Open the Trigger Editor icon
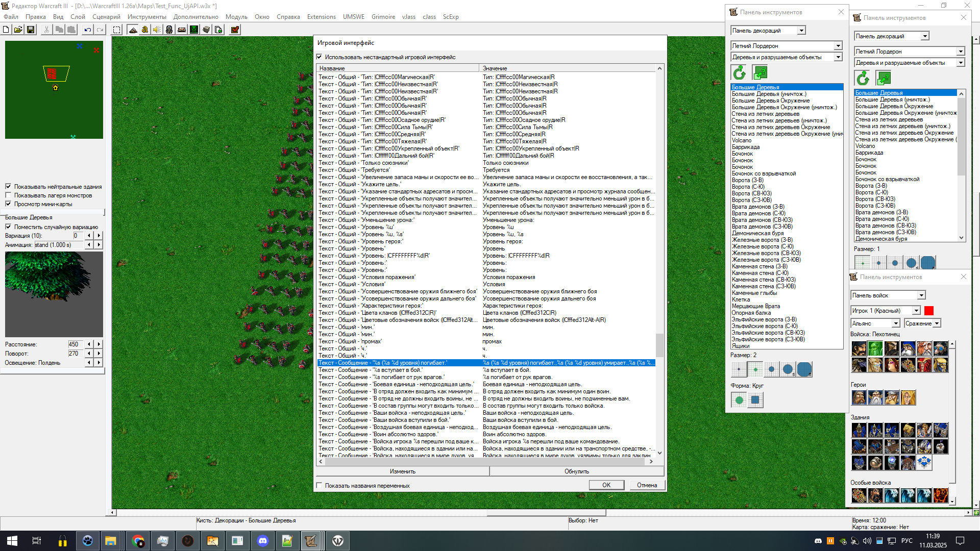This screenshot has width=980, height=551. 145,30
